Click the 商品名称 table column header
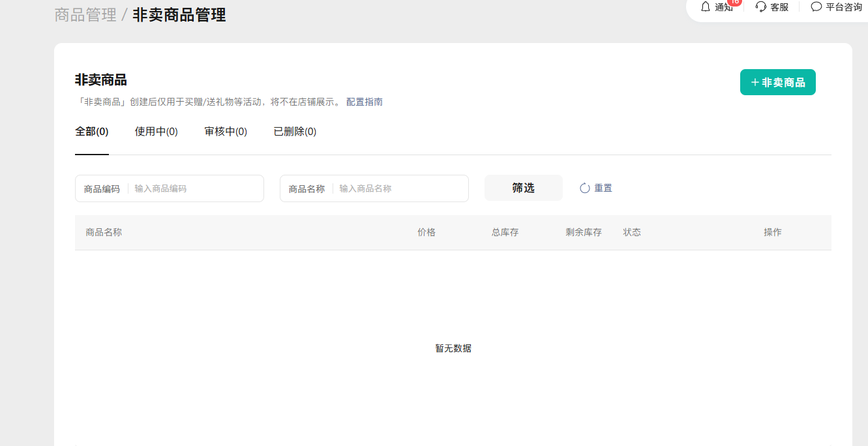Image resolution: width=868 pixels, height=446 pixels. pos(104,232)
